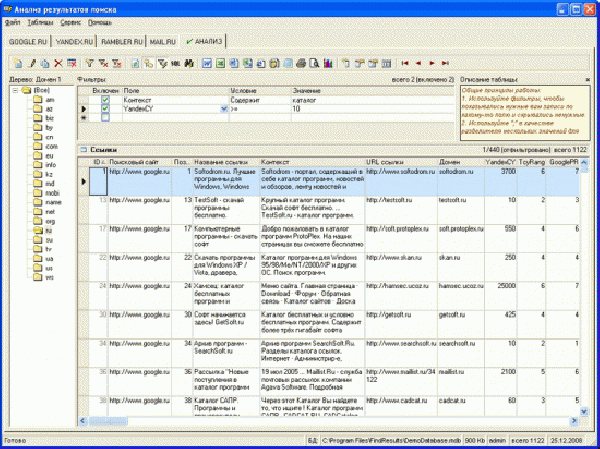The height and width of the screenshot is (449, 600).
Task: Uncheck the YandexCY filter checkbox
Action: [x=105, y=108]
